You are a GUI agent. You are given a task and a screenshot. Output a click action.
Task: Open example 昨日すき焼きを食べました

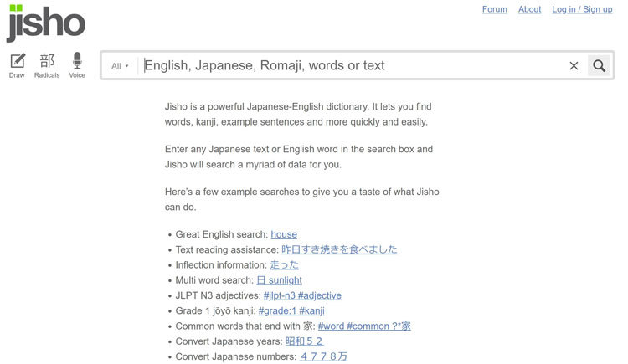339,249
